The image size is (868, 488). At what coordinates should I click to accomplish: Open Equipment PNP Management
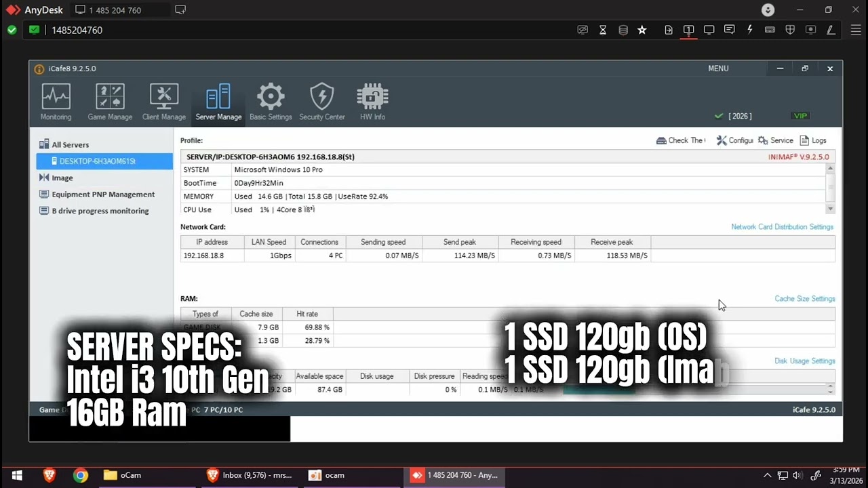[x=103, y=194]
